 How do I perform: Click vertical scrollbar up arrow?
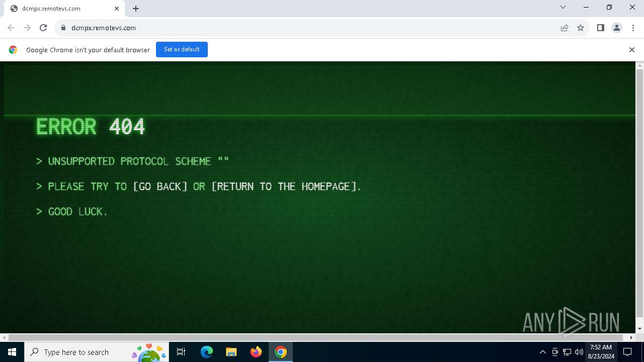pyautogui.click(x=639, y=65)
